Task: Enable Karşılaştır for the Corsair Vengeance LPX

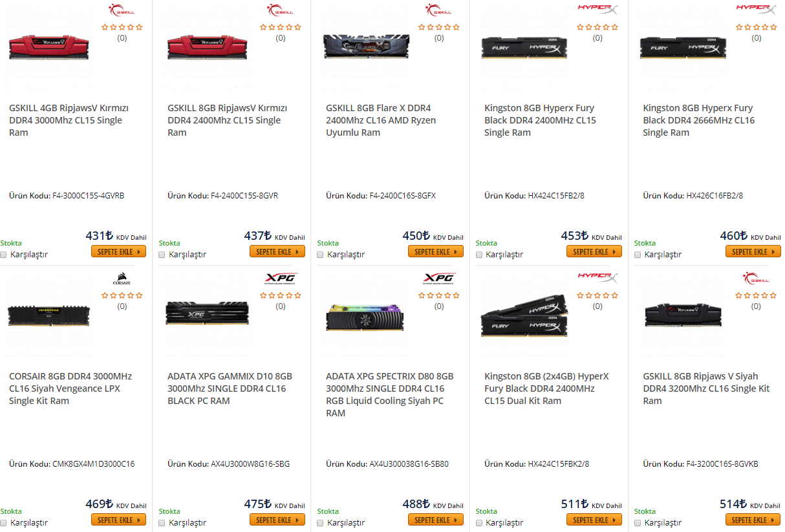Action: pyautogui.click(x=4, y=523)
